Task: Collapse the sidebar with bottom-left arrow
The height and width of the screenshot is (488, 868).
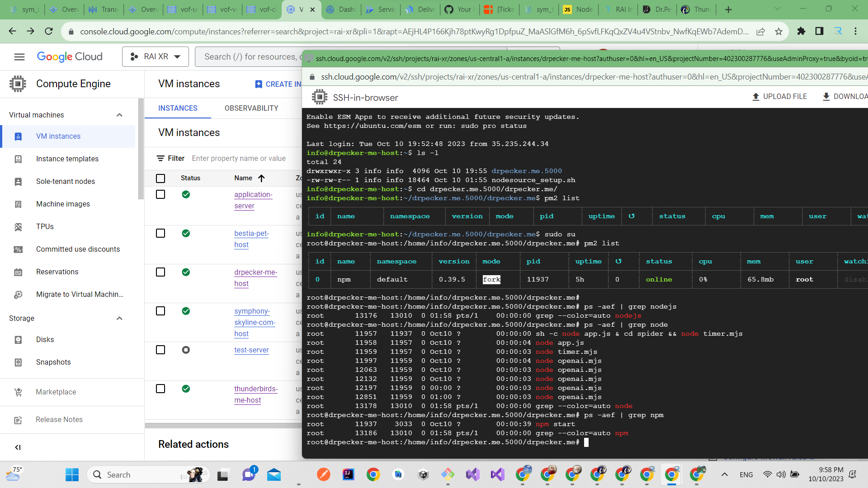Action: [x=18, y=447]
